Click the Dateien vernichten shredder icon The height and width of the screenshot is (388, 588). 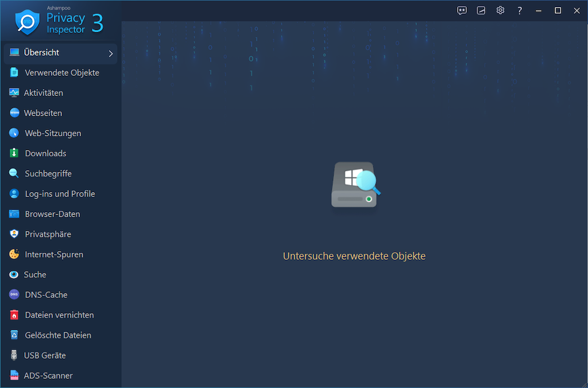click(x=14, y=315)
